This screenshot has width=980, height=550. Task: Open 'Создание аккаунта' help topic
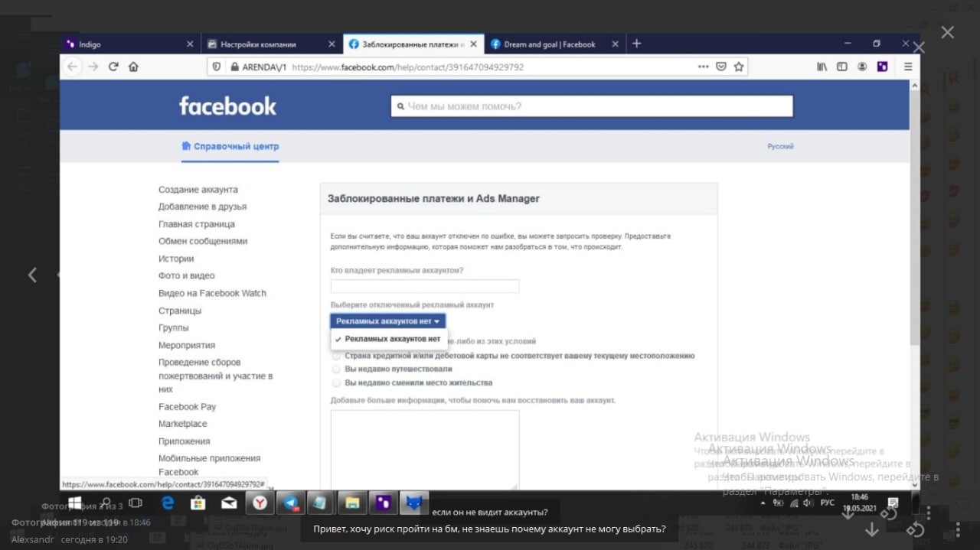tap(198, 190)
